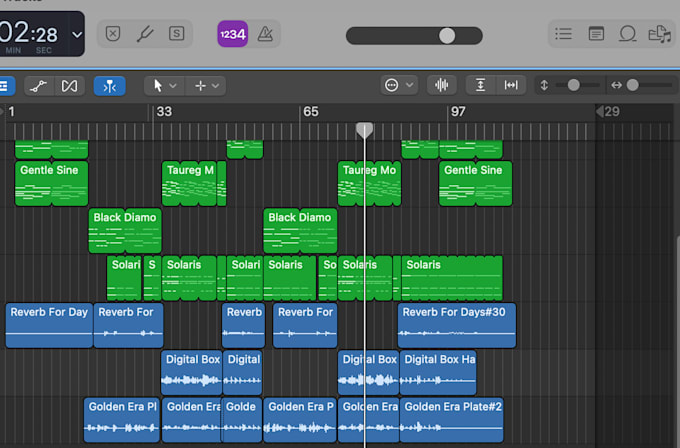Open the Snap options button
The height and width of the screenshot is (448, 680).
(x=392, y=85)
